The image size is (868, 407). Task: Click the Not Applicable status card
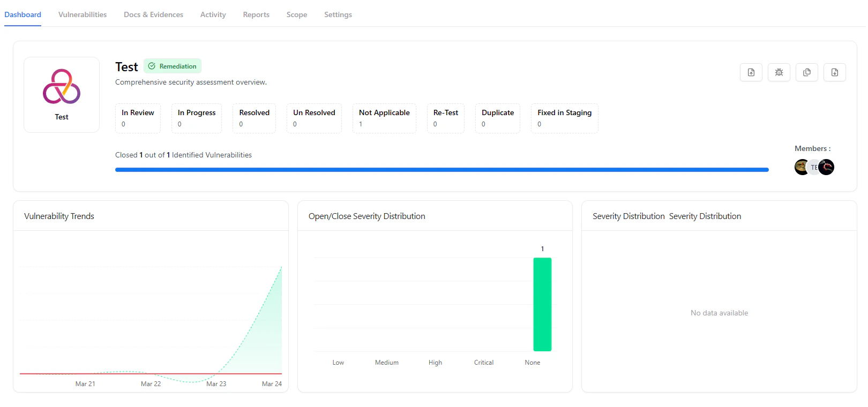tap(384, 118)
